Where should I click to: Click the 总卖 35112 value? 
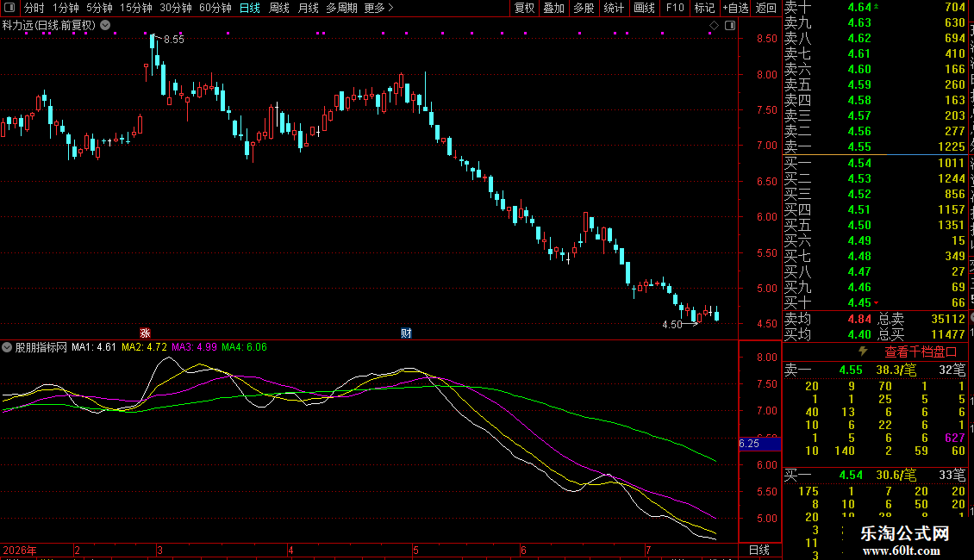click(948, 319)
